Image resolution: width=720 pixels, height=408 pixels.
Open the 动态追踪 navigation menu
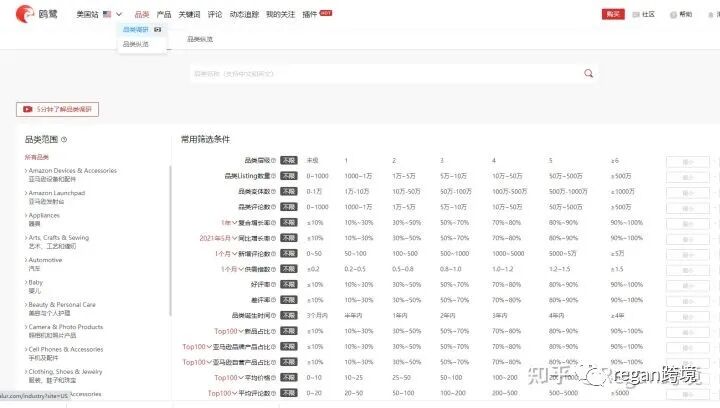244,15
